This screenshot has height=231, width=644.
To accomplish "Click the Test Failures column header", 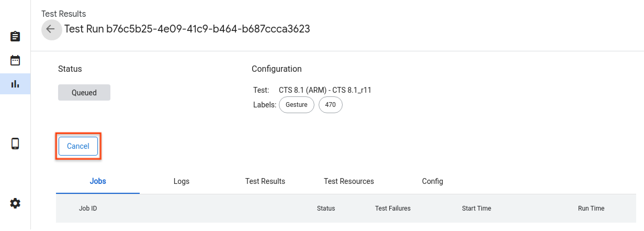I will (393, 208).
